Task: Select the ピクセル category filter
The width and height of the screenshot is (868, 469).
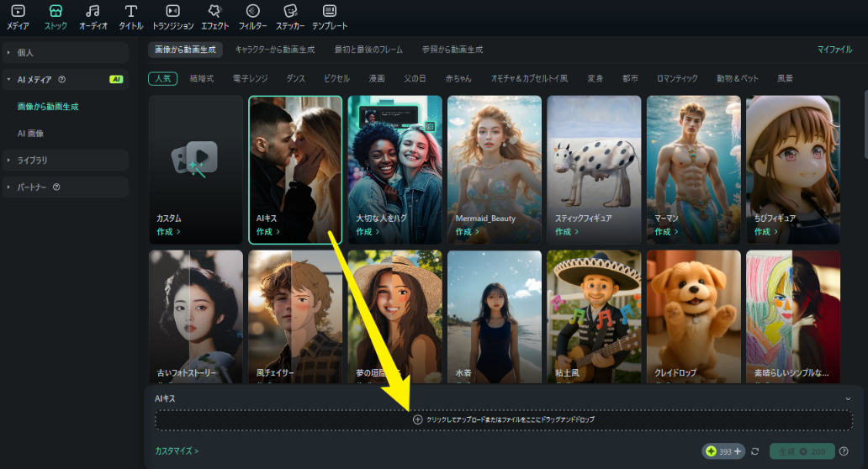Action: click(336, 78)
